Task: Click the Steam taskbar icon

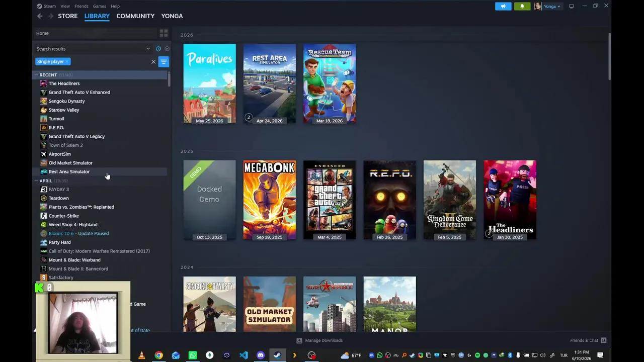Action: [277, 355]
